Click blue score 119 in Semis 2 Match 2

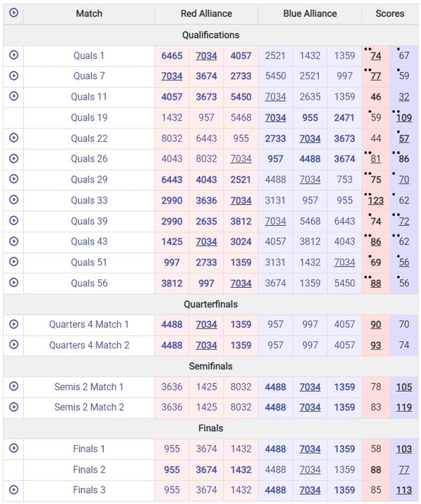(x=403, y=407)
